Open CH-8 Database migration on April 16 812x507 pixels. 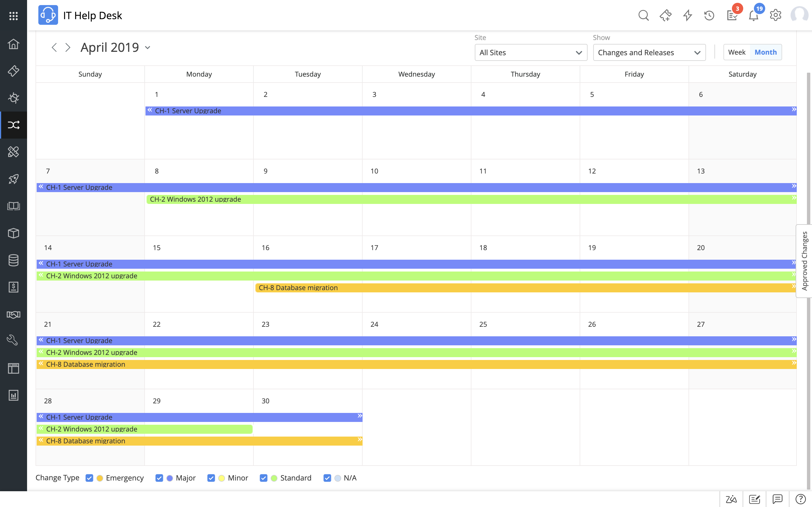pos(298,288)
